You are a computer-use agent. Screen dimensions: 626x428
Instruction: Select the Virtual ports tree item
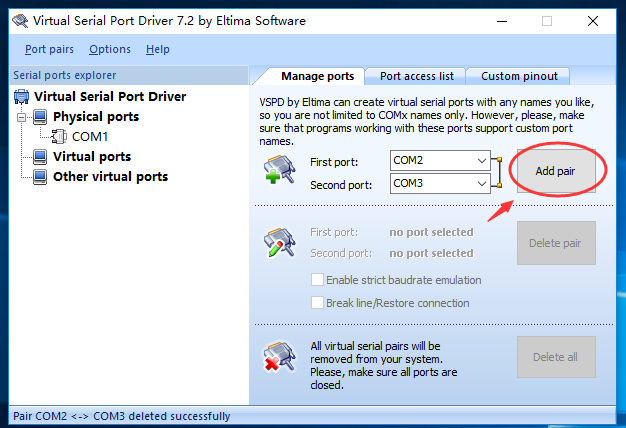[92, 157]
